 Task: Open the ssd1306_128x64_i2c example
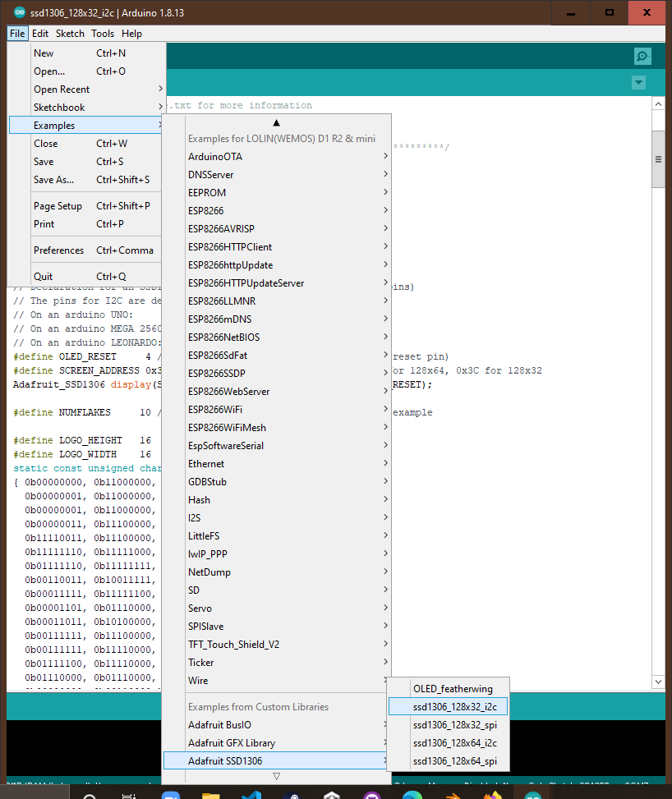pyautogui.click(x=449, y=743)
